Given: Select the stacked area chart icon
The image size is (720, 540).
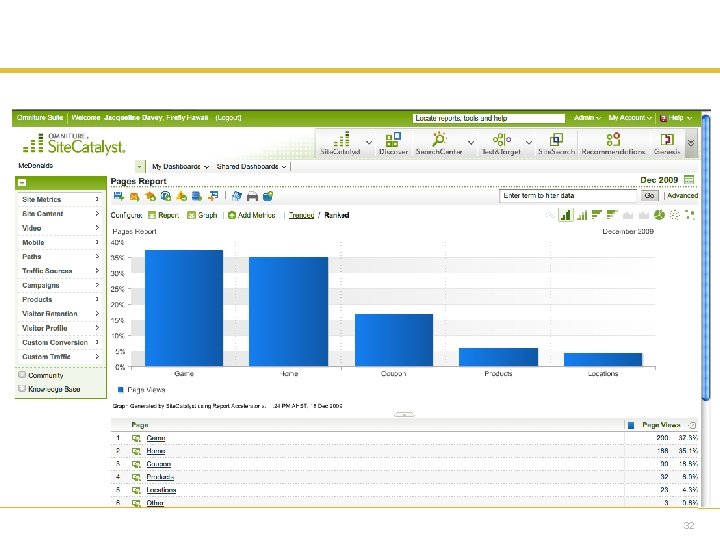Looking at the screenshot, I should tap(644, 215).
